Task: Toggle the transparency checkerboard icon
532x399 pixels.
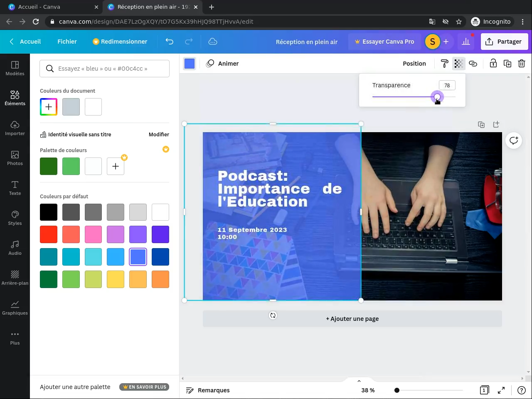Action: [x=458, y=64]
